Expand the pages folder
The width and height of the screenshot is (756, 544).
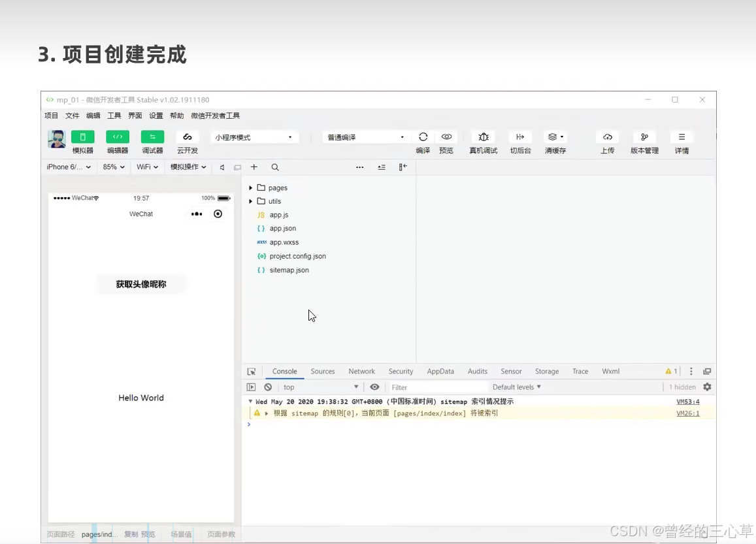click(251, 188)
